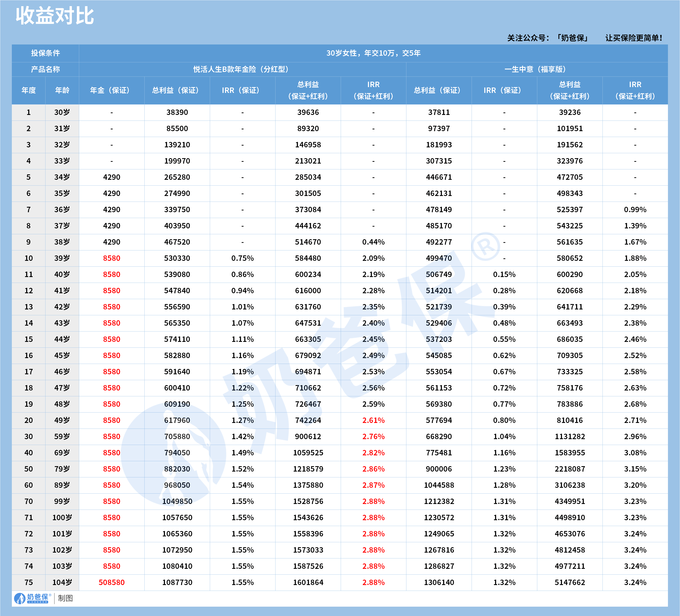Select the 投保条件 header cell
The image size is (680, 616).
[x=45, y=53]
